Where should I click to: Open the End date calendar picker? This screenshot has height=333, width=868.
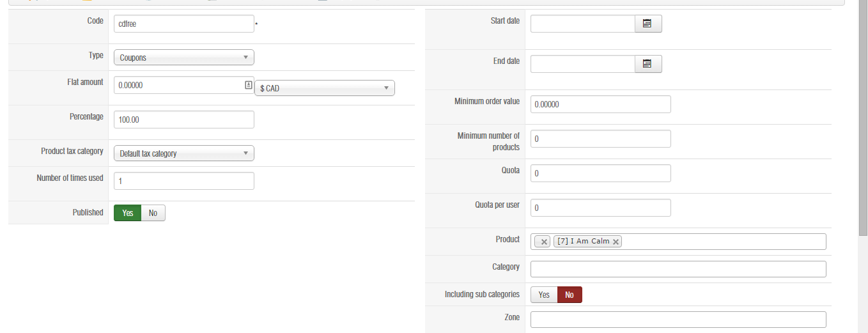point(647,64)
